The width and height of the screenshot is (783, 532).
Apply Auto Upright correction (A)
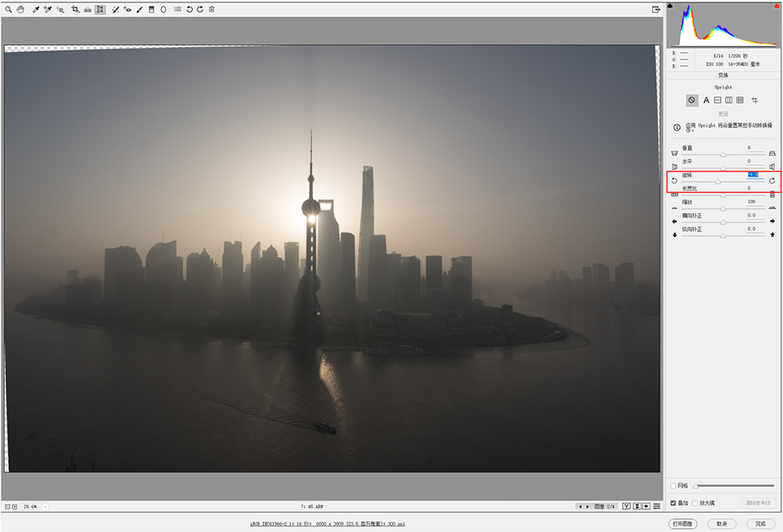(706, 101)
